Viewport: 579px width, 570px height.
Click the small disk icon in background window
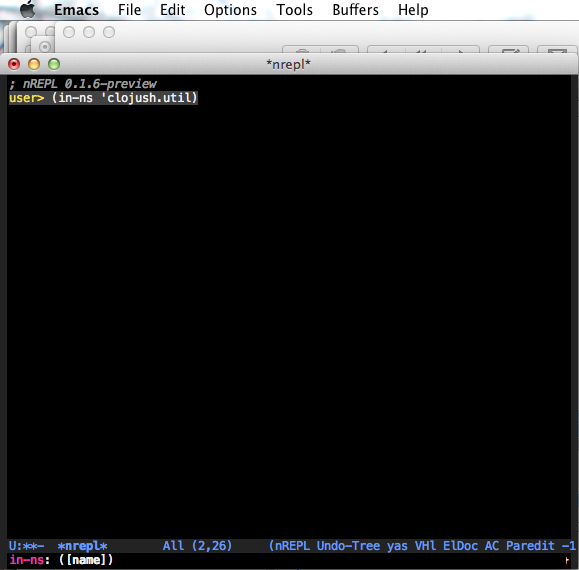[x=45, y=47]
